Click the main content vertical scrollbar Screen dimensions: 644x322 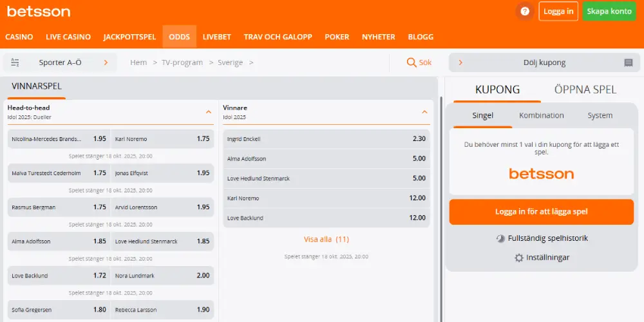(441, 206)
